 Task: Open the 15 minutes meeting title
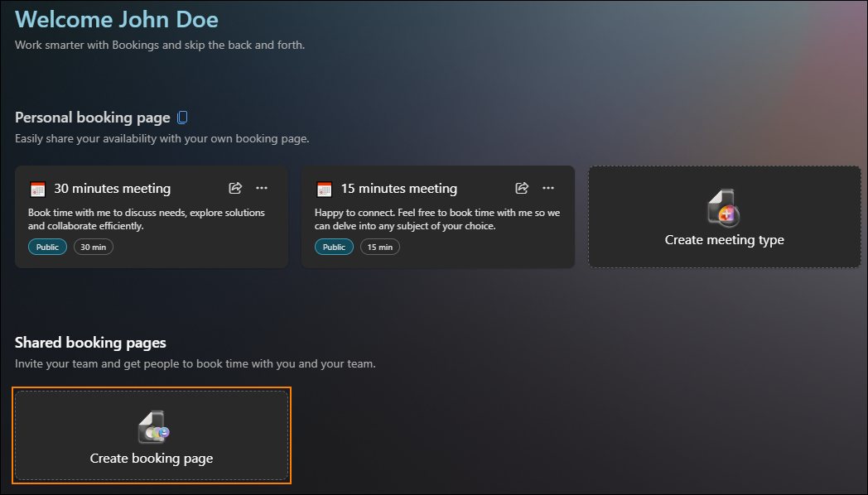[399, 189]
